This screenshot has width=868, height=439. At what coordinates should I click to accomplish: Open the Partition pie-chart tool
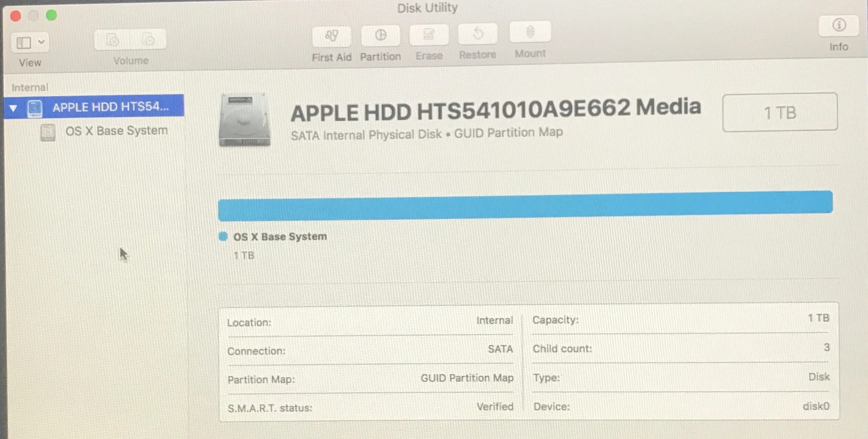381,35
